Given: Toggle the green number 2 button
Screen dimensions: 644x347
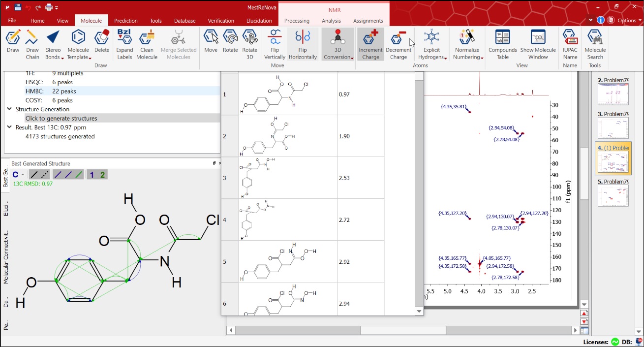Looking at the screenshot, I should point(102,175).
